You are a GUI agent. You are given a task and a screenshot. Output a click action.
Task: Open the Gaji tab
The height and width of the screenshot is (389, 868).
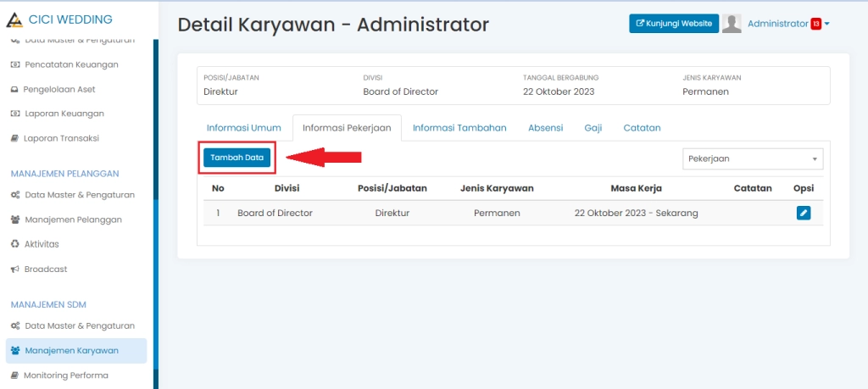point(593,128)
